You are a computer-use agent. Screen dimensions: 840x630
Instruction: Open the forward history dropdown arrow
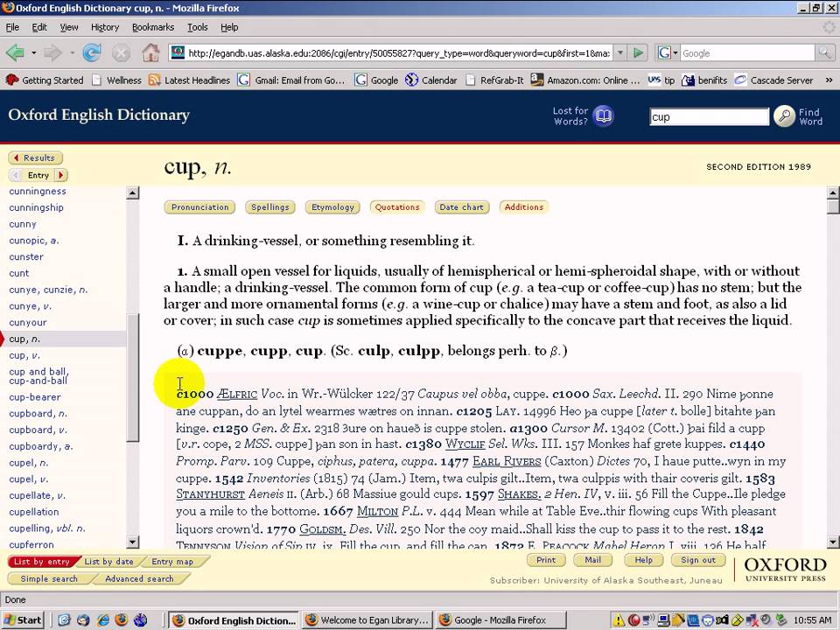point(71,52)
